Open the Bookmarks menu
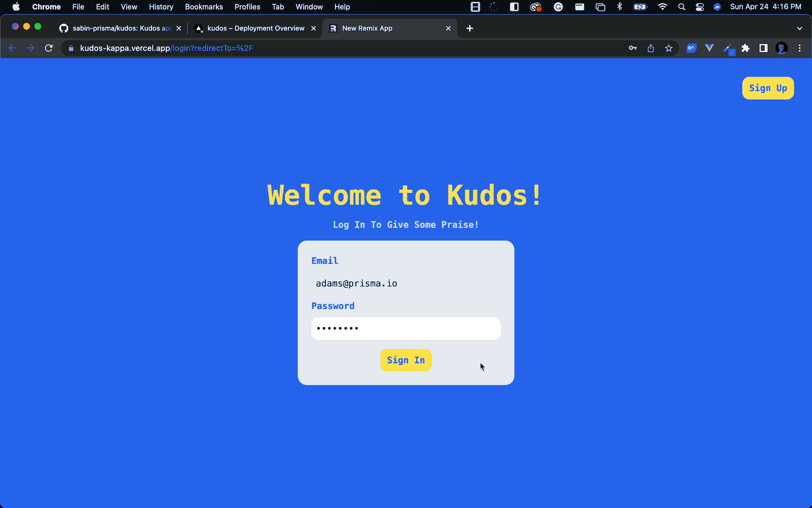The image size is (812, 508). point(204,7)
